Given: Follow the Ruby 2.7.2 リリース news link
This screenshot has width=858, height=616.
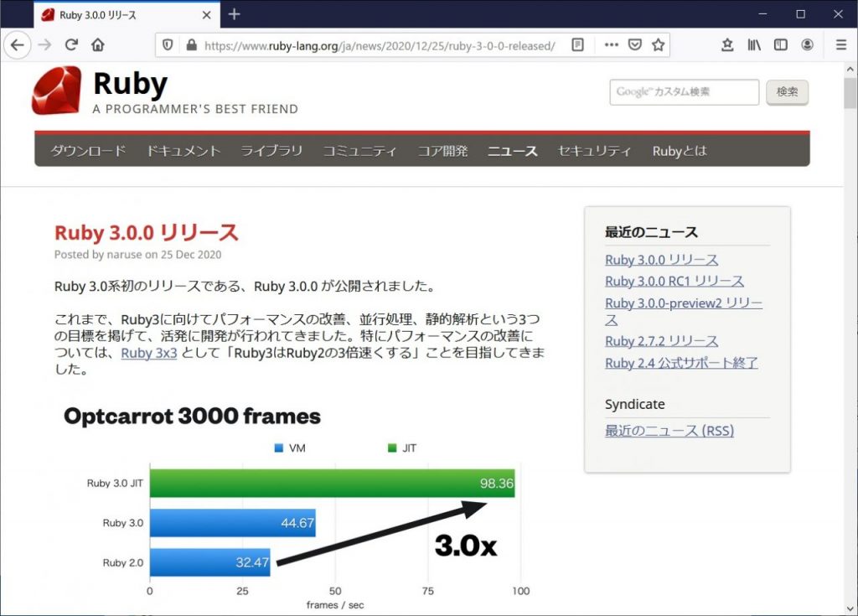Looking at the screenshot, I should click(x=661, y=341).
